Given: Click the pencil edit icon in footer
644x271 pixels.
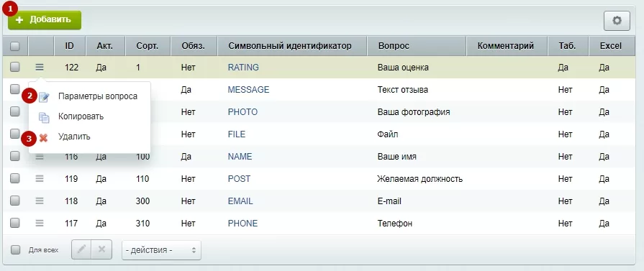Looking at the screenshot, I should pos(82,249).
